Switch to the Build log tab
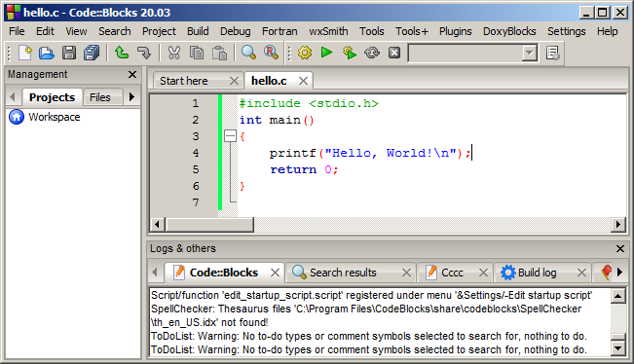The width and height of the screenshot is (634, 364). coord(537,273)
